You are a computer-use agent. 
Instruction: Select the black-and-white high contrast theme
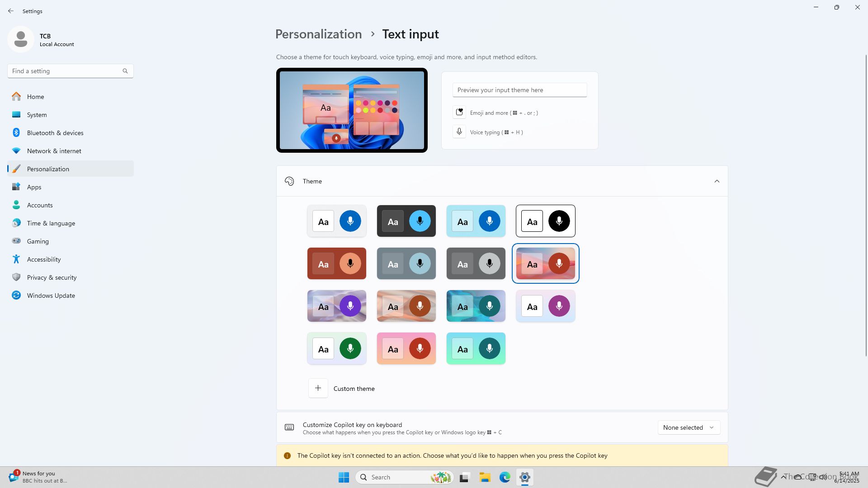[x=545, y=221]
